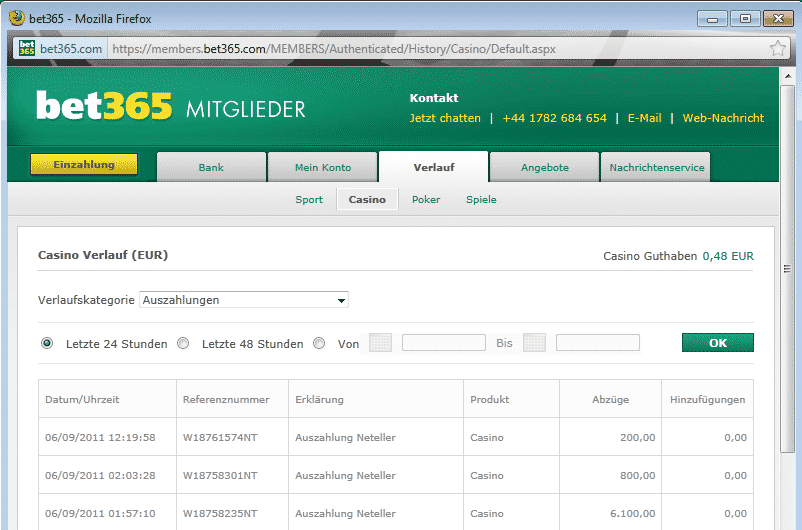Open the Verlaufskategorie dropdown
Image resolution: width=802 pixels, height=530 pixels.
coord(244,300)
